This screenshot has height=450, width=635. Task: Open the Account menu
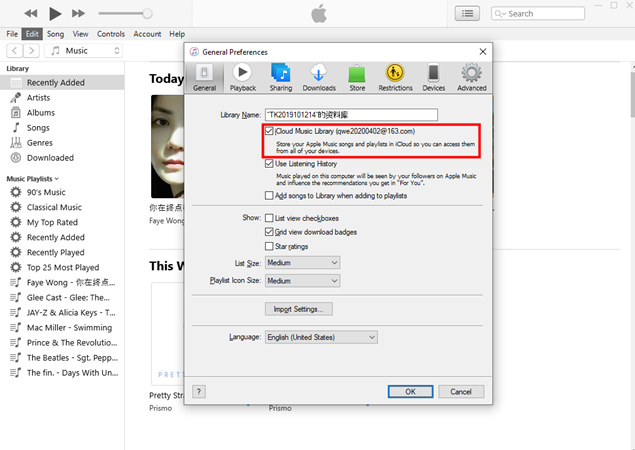tap(147, 34)
